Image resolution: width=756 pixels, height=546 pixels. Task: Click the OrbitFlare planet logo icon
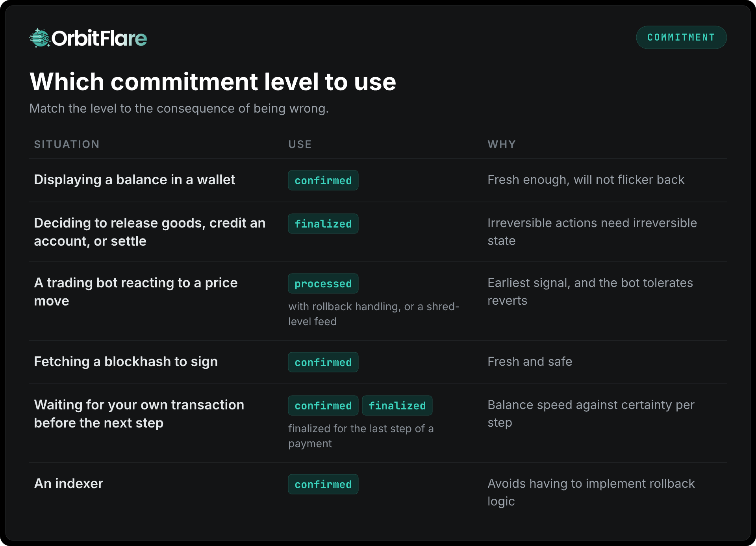click(x=40, y=38)
